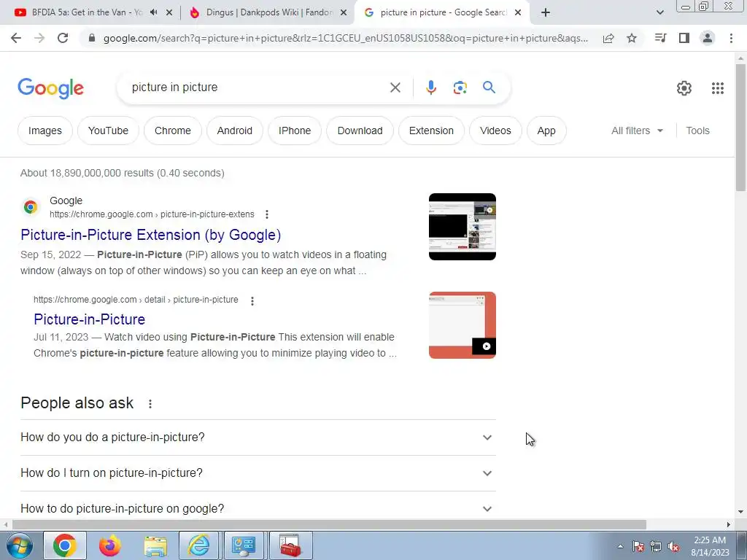Select the Download filter chip
747x560 pixels.
click(360, 131)
